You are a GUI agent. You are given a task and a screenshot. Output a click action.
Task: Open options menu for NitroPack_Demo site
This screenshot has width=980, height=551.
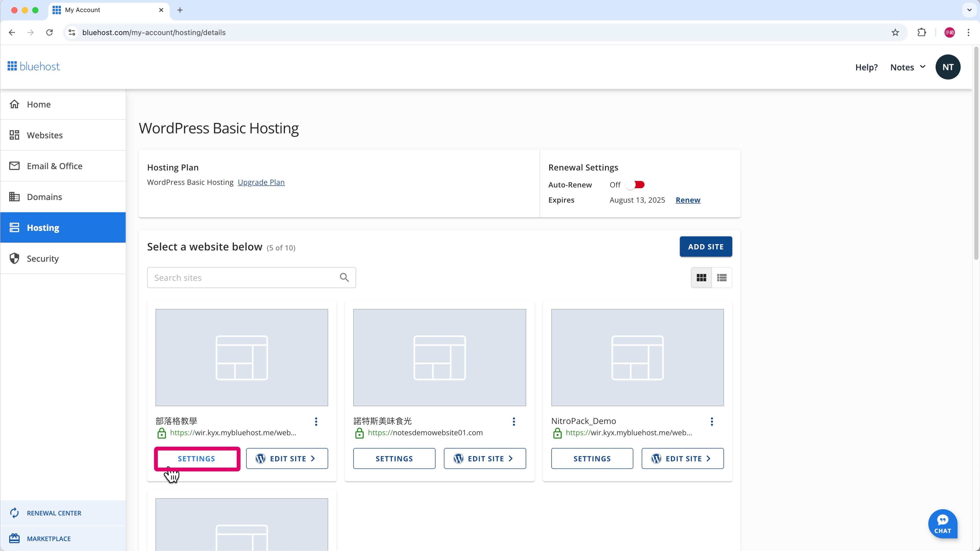pyautogui.click(x=712, y=421)
